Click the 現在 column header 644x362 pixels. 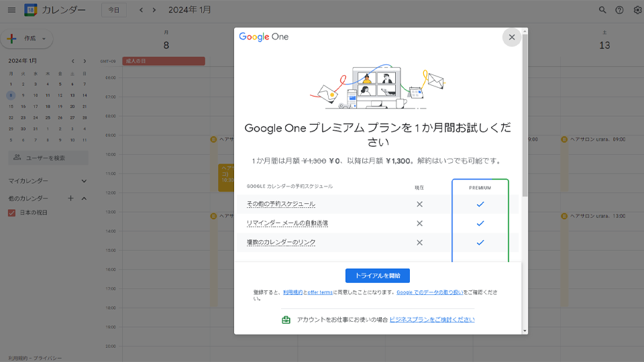(x=419, y=188)
